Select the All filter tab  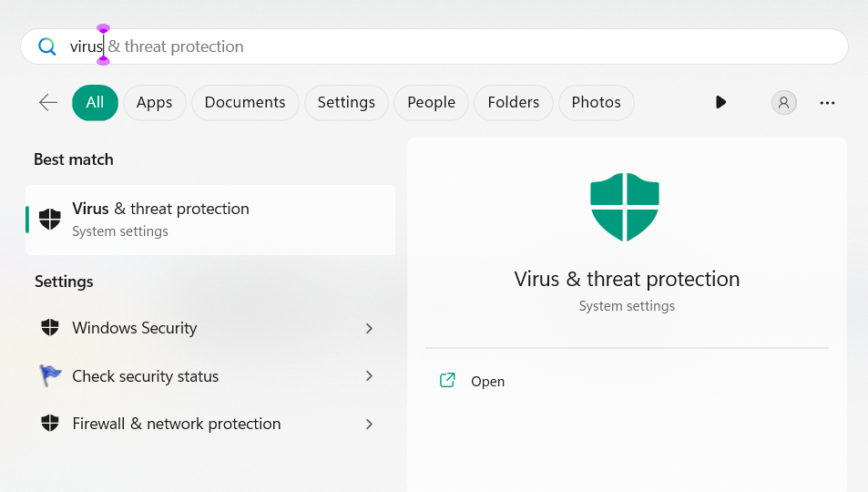95,103
